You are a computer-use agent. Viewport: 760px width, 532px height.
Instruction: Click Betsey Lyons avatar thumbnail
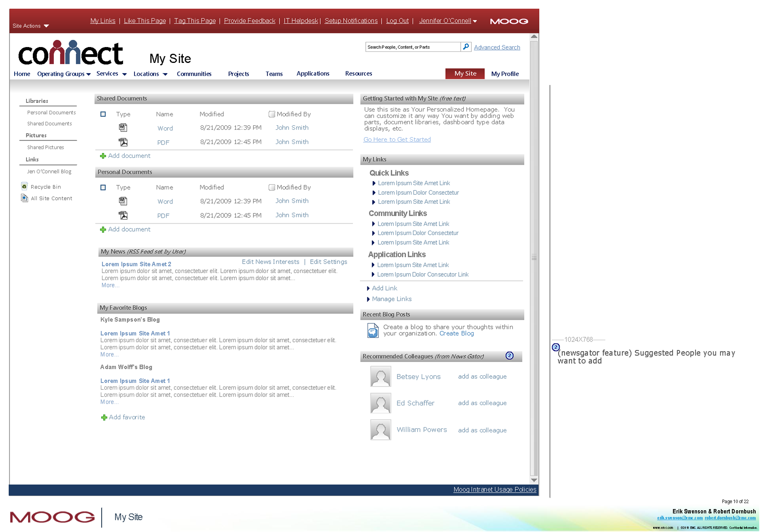380,376
